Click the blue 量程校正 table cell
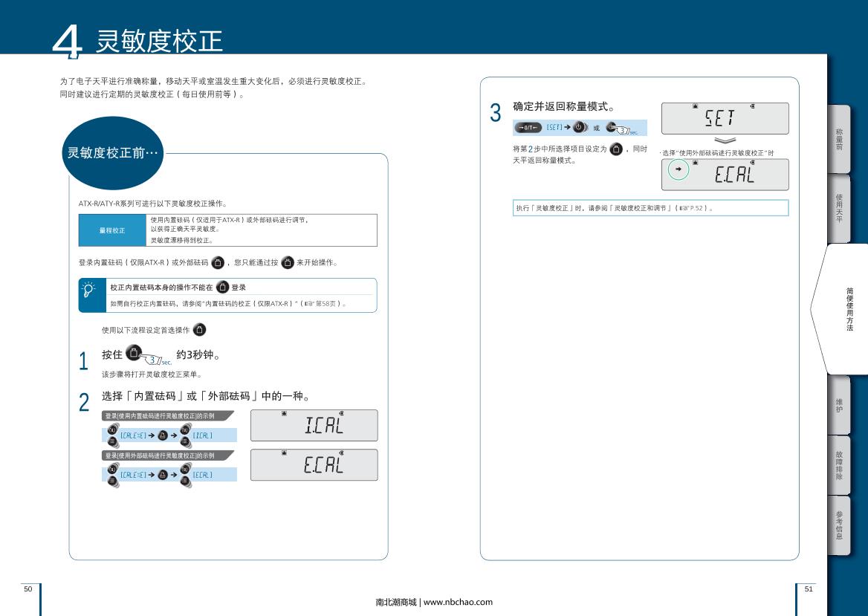The height and width of the screenshot is (616, 868). (x=113, y=230)
